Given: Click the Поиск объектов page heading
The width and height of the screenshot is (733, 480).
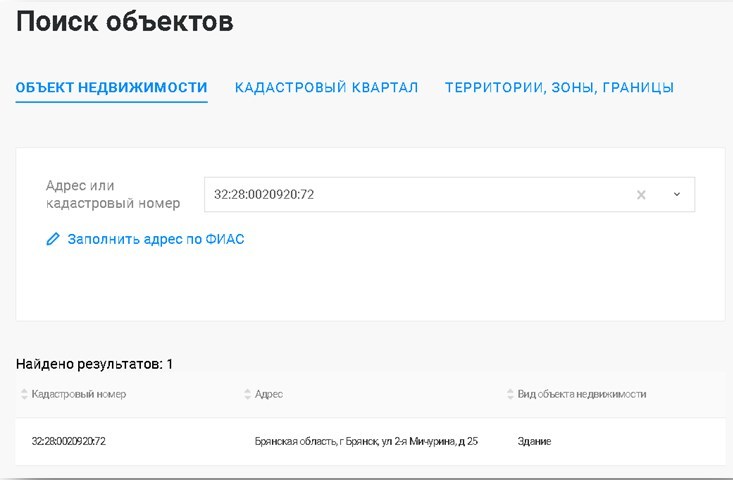Looking at the screenshot, I should [x=125, y=22].
